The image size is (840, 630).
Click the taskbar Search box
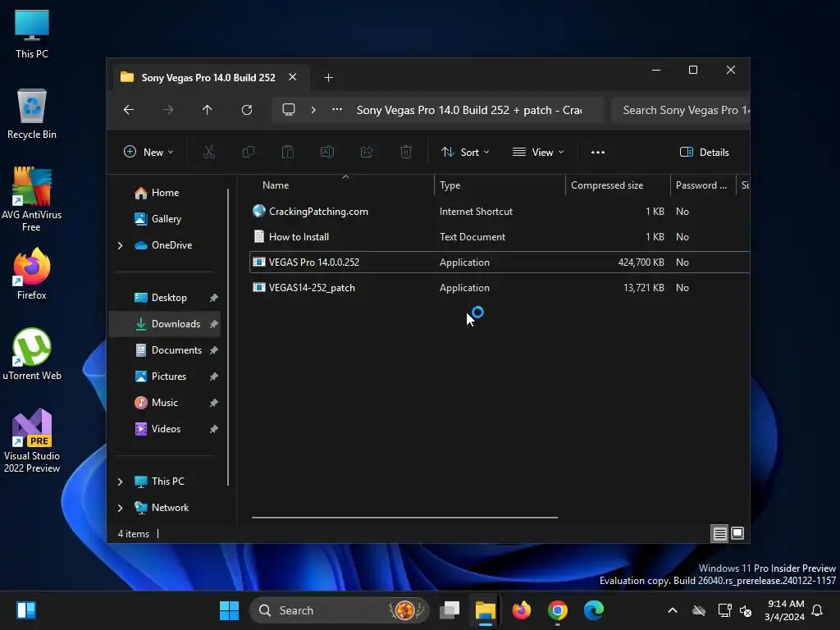pos(339,610)
